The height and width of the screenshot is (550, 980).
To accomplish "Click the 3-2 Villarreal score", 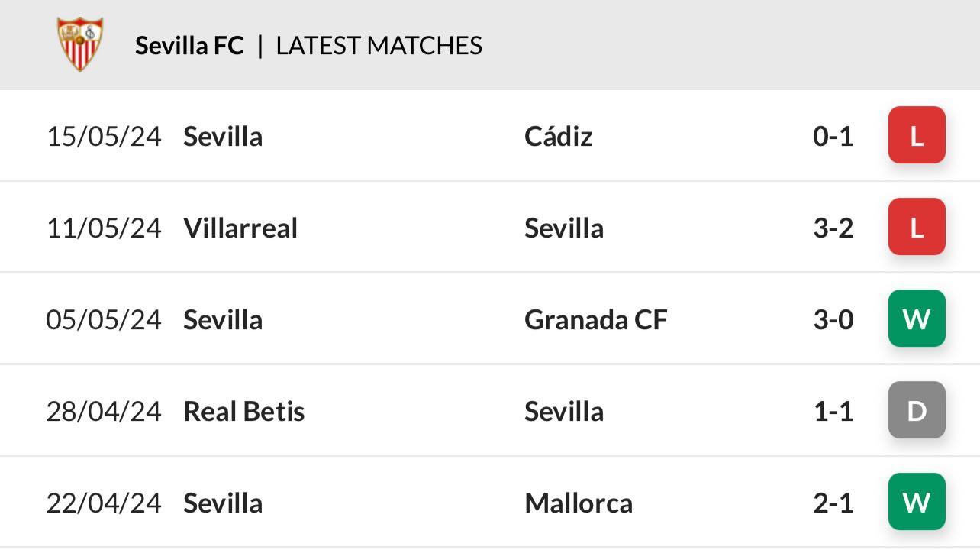I will pos(833,228).
